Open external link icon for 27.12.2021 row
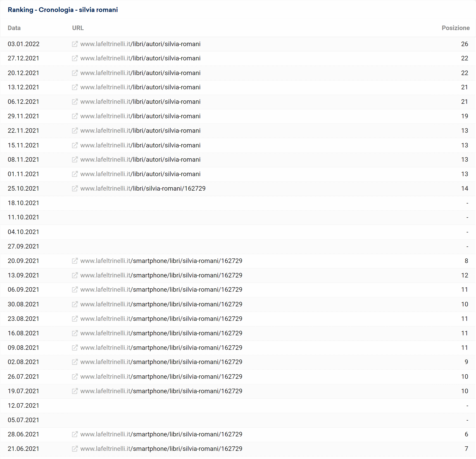 click(x=75, y=58)
